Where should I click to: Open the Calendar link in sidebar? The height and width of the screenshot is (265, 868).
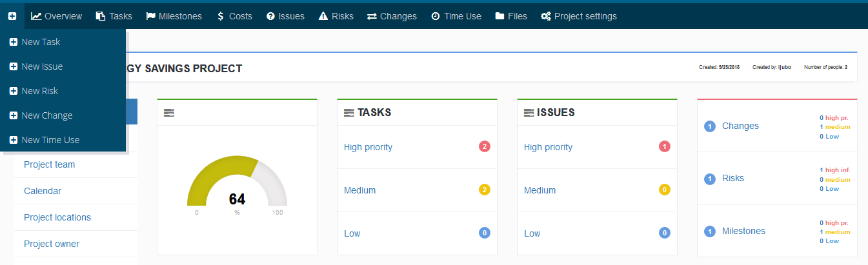(43, 191)
